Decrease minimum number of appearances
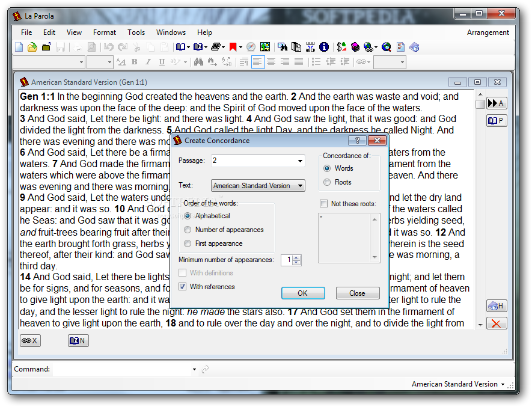Viewport: 532px width, 407px height. click(296, 262)
